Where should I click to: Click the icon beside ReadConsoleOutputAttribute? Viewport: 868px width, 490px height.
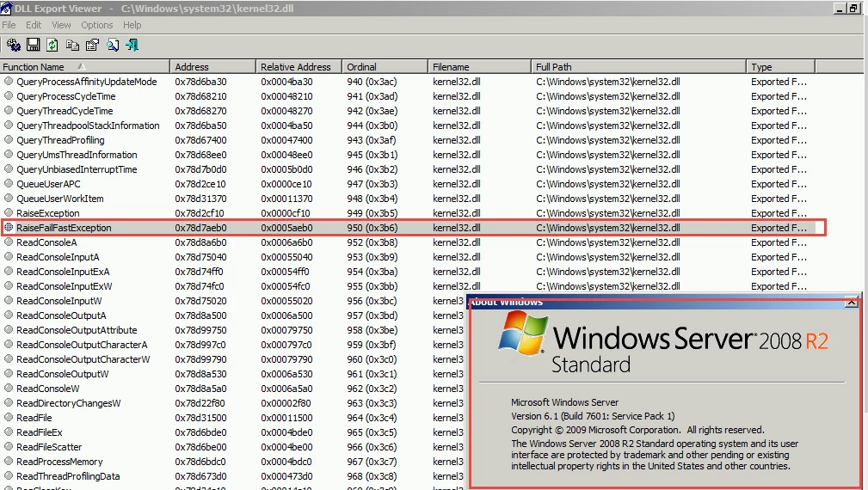pos(9,330)
